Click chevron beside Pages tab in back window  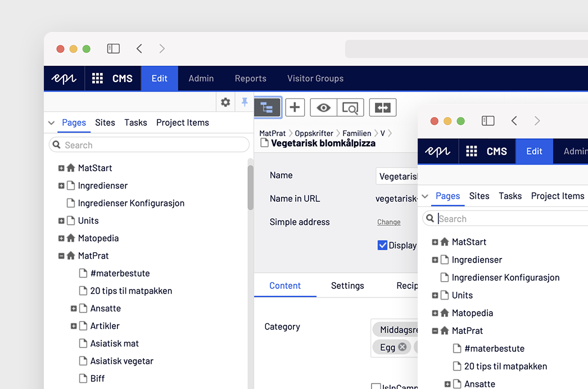click(51, 123)
